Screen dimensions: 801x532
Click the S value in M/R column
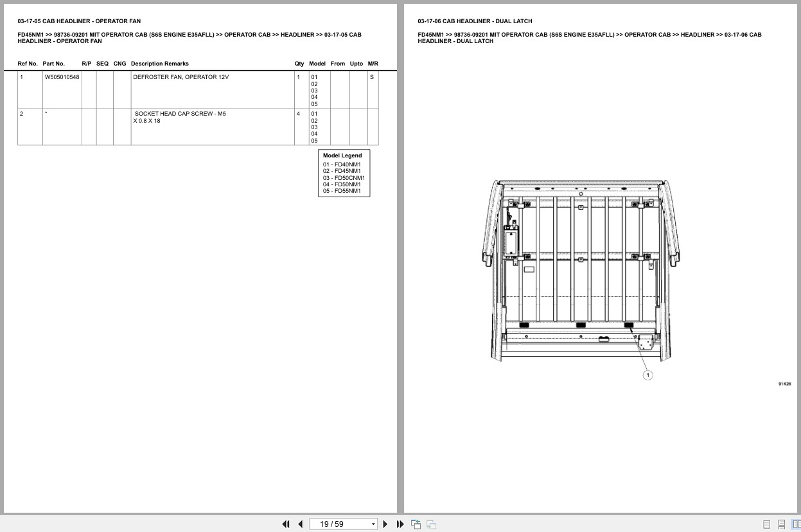pos(372,77)
